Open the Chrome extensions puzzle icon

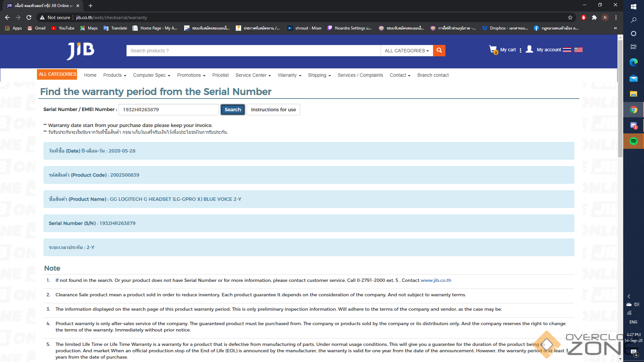(x=594, y=17)
